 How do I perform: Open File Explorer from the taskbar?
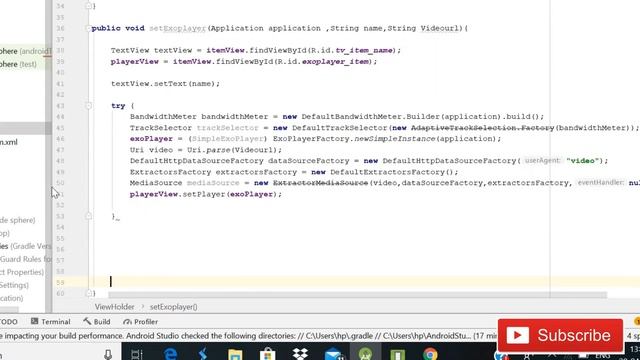coord(235,354)
